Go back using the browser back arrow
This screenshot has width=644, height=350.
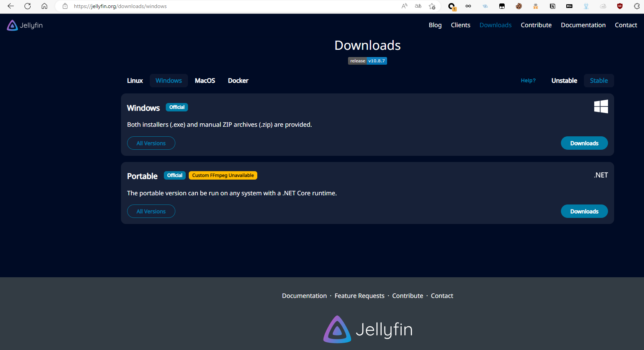[x=11, y=6]
